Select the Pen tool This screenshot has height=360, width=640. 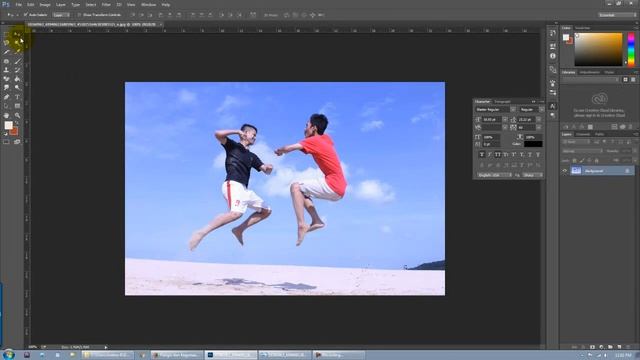(6, 97)
